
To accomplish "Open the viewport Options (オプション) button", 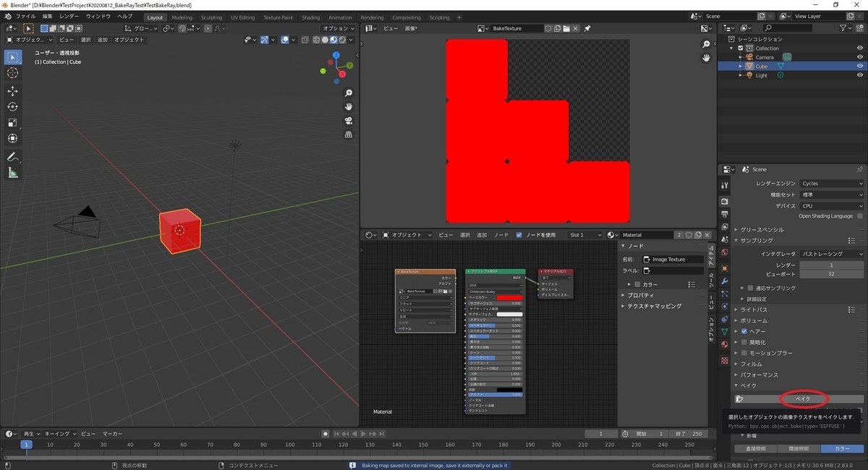I will click(338, 28).
